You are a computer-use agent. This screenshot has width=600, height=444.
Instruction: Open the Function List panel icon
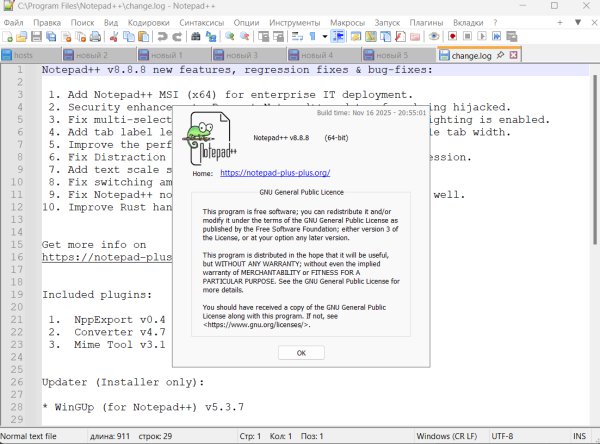coord(400,37)
